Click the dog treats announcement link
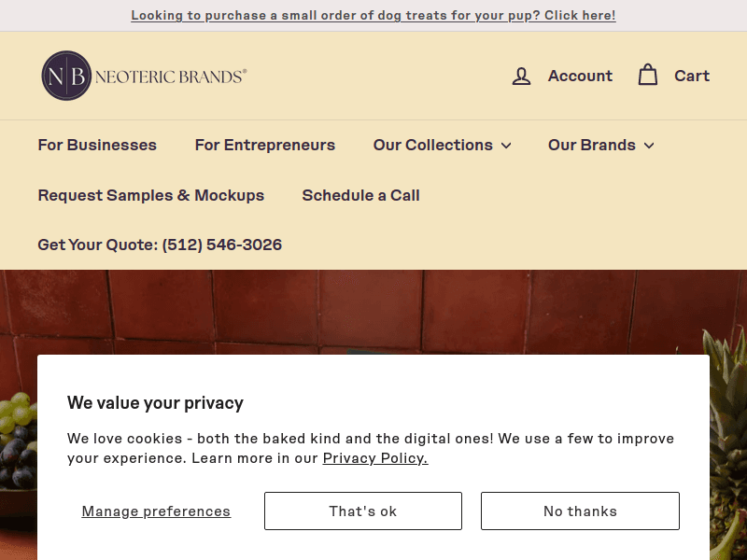 pyautogui.click(x=373, y=16)
